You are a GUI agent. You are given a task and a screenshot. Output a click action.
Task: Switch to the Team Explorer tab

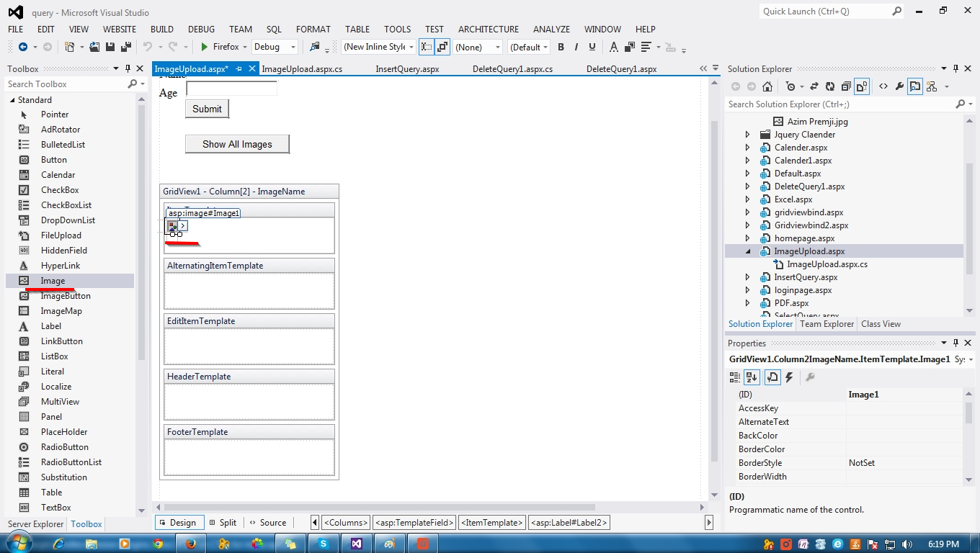click(x=827, y=324)
